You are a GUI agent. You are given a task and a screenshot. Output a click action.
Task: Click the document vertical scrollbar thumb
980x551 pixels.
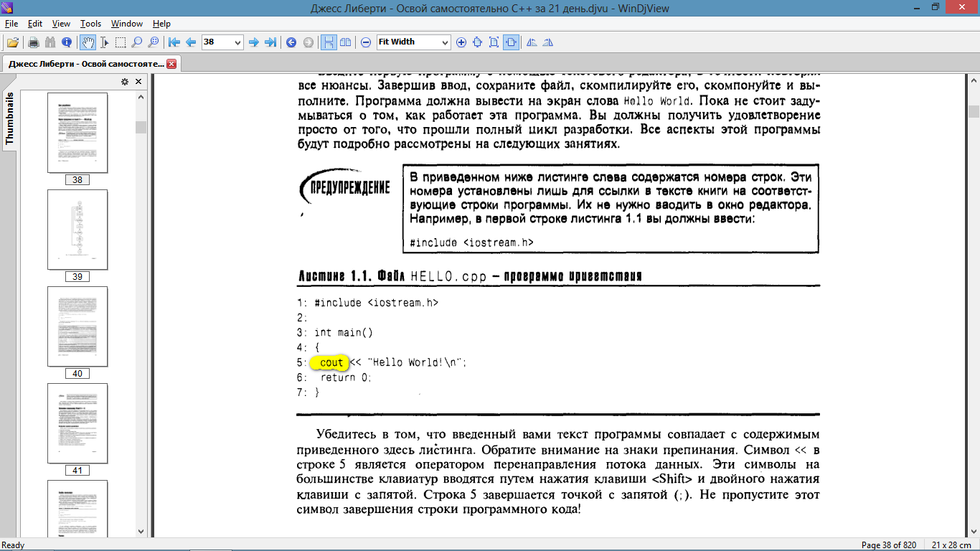(974, 111)
